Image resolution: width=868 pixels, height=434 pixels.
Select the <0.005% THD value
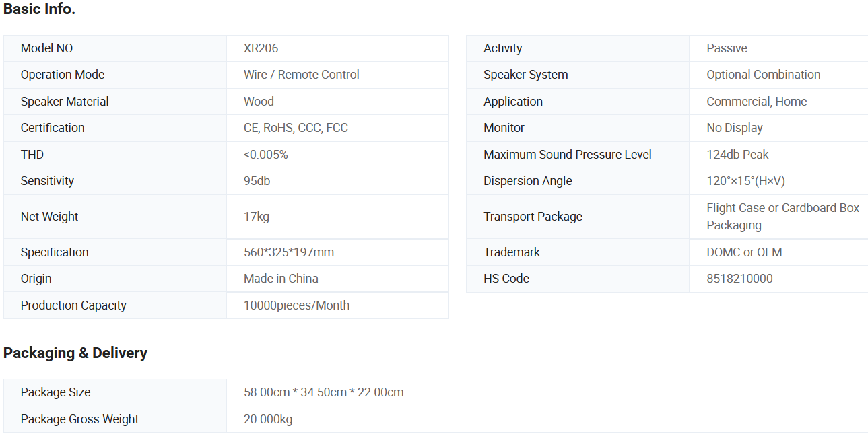point(265,155)
